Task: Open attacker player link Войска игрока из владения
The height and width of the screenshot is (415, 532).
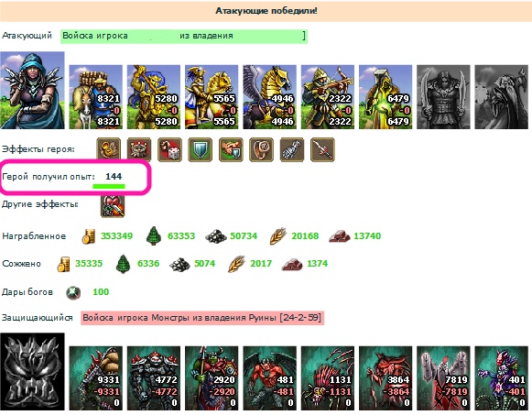Action: (x=184, y=36)
